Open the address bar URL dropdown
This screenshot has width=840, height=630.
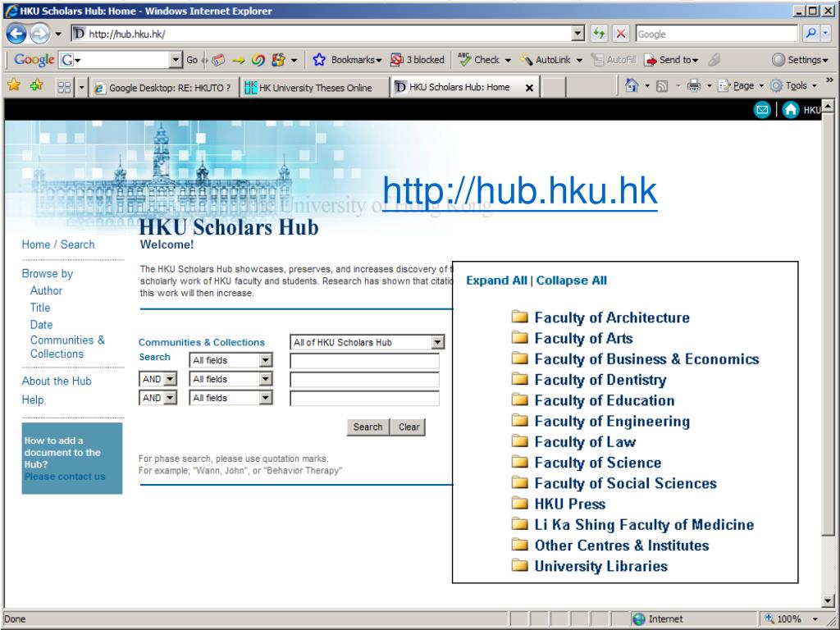[578, 34]
